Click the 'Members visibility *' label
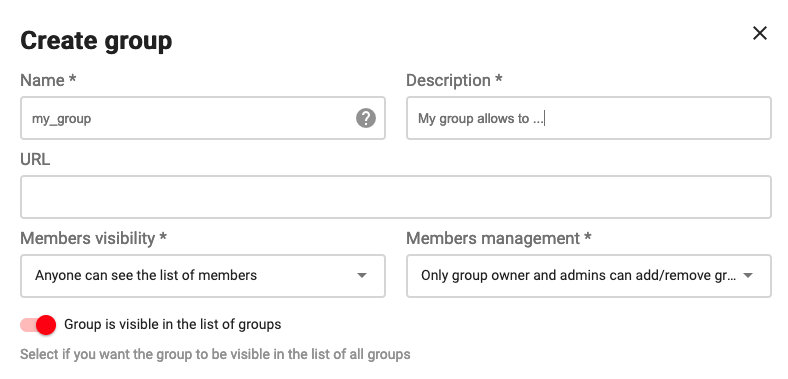 click(x=93, y=238)
